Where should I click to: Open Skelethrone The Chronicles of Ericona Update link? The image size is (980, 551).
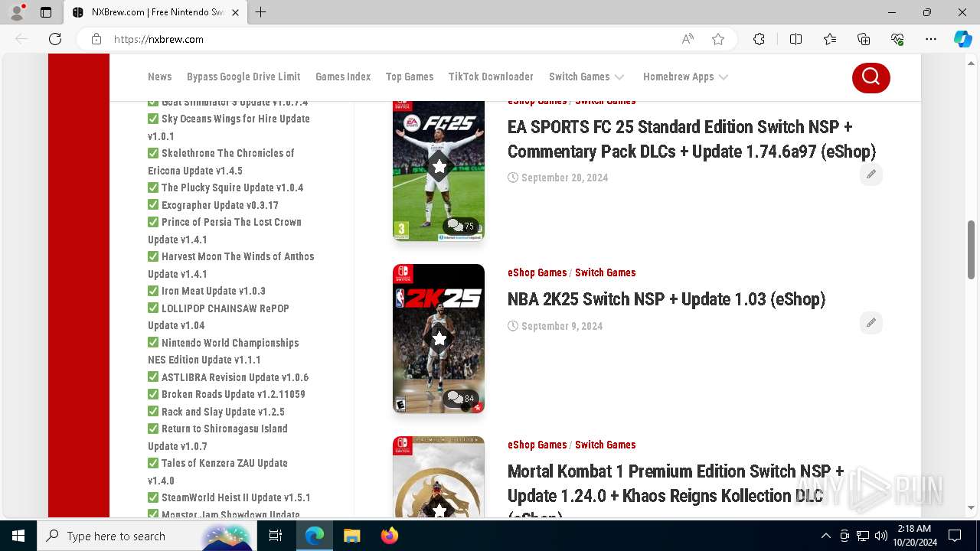click(x=221, y=161)
